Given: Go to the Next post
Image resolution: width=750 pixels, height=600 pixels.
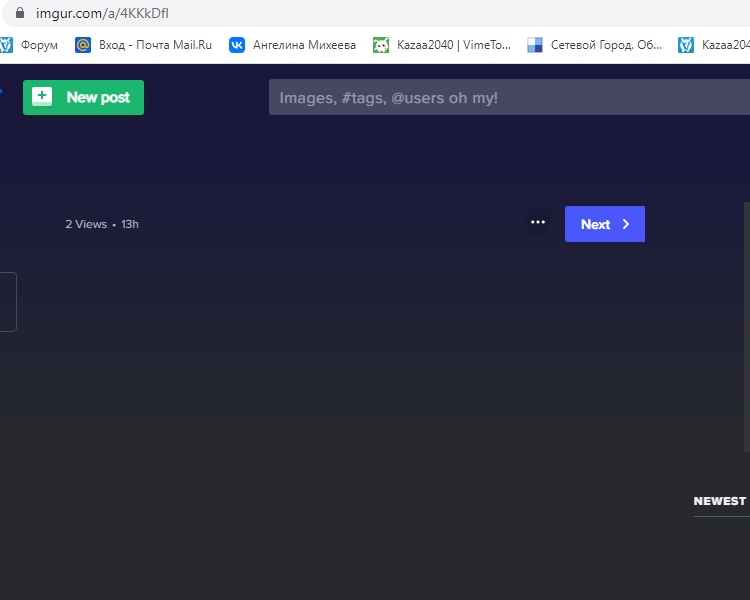Looking at the screenshot, I should tap(604, 224).
